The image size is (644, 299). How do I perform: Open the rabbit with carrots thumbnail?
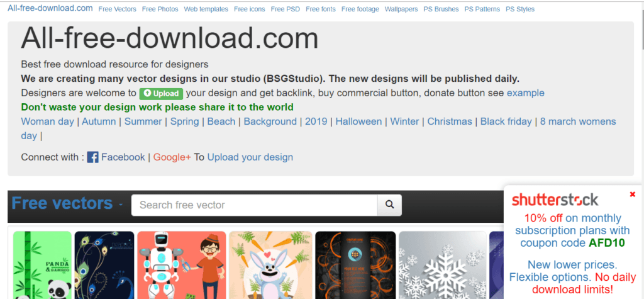[270, 265]
